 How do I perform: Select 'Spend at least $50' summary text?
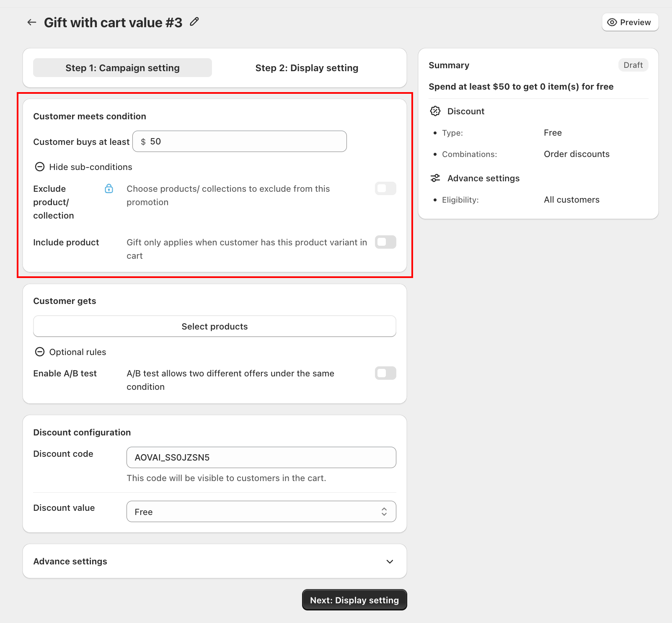(x=521, y=87)
